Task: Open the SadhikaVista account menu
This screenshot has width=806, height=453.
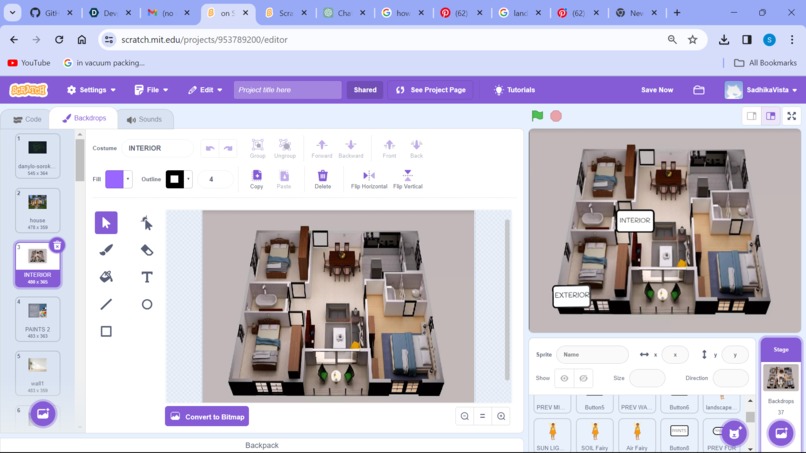Action: coord(760,90)
